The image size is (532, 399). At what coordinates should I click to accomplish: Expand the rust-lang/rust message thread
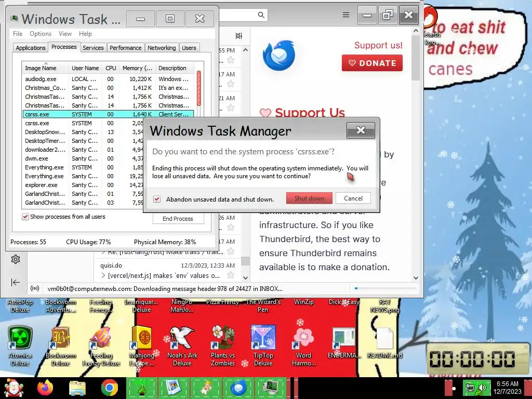pyautogui.click(x=103, y=252)
